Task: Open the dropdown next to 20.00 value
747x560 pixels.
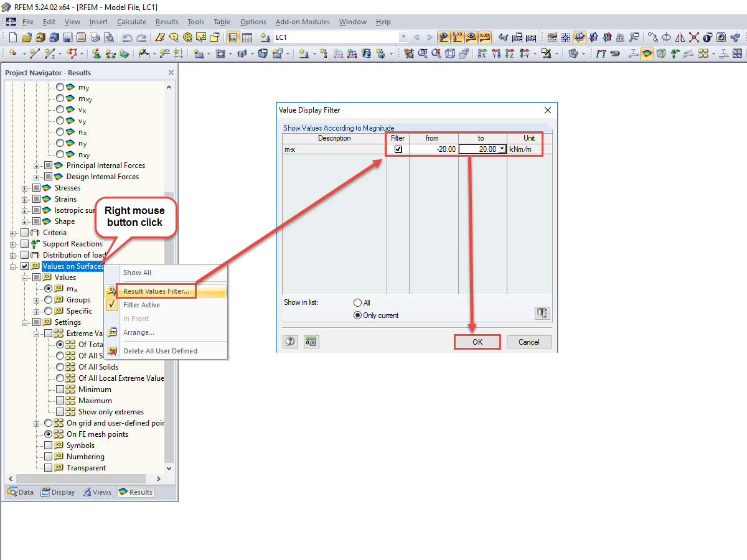Action: (502, 149)
